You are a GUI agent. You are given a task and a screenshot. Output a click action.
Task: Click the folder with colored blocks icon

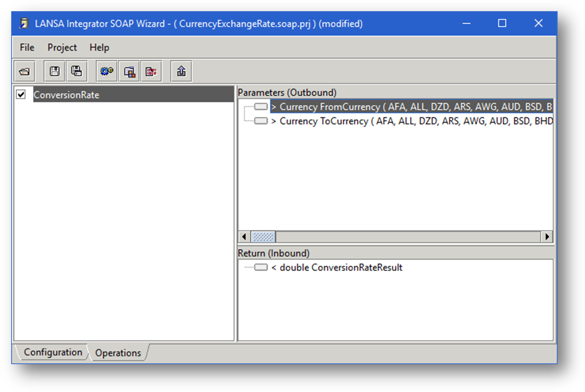pyautogui.click(x=129, y=71)
